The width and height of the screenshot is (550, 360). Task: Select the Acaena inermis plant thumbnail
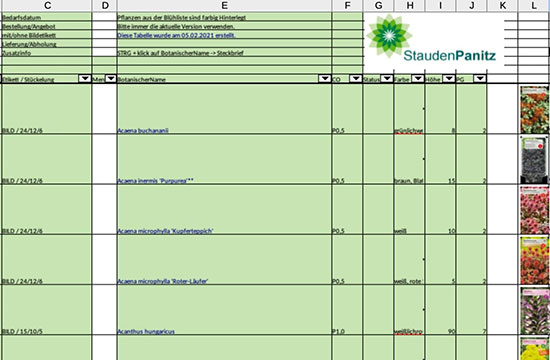tap(534, 160)
